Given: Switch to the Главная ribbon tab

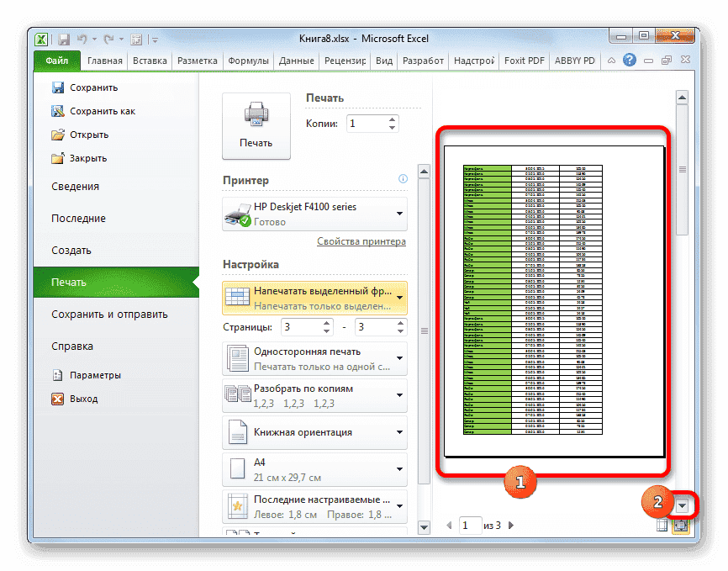Looking at the screenshot, I should [x=104, y=60].
